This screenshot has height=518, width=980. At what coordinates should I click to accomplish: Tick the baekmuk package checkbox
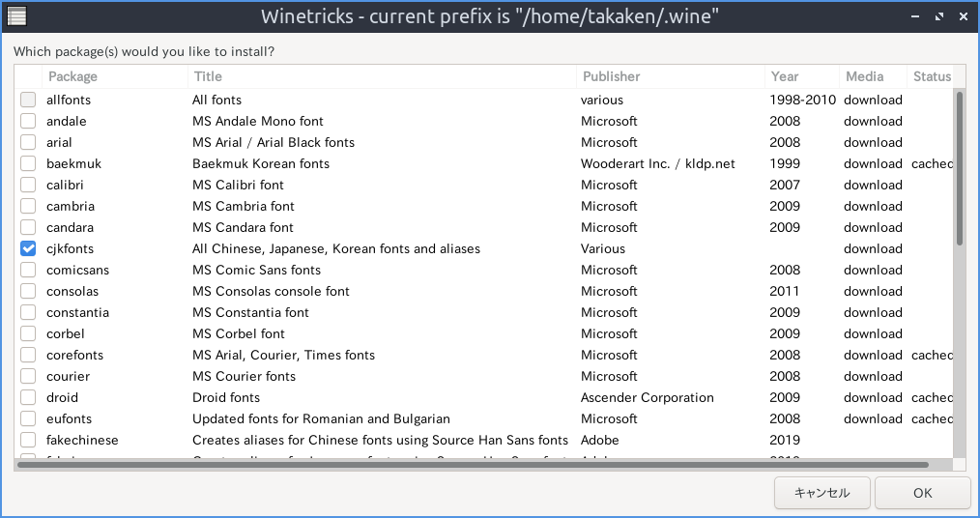coord(28,163)
